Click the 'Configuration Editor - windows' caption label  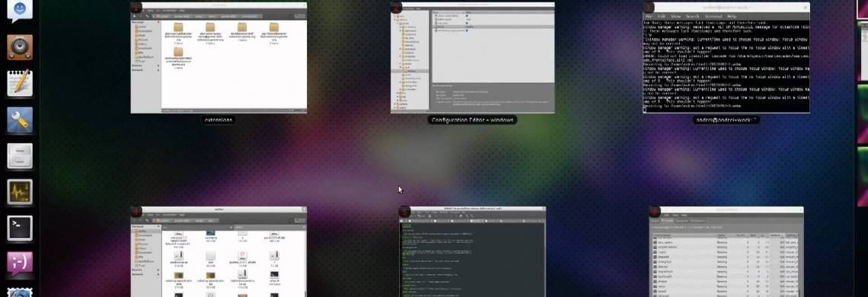point(473,120)
